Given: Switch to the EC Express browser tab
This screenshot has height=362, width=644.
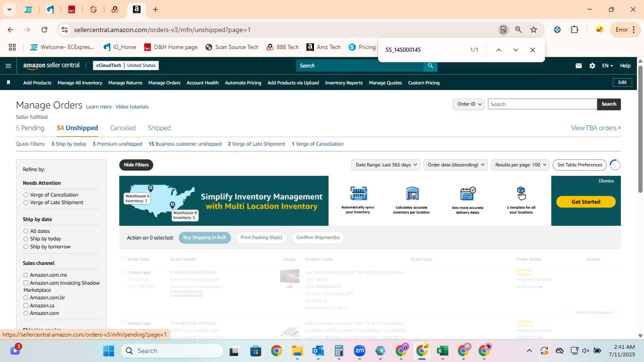Looking at the screenshot, I should click(x=28, y=9).
